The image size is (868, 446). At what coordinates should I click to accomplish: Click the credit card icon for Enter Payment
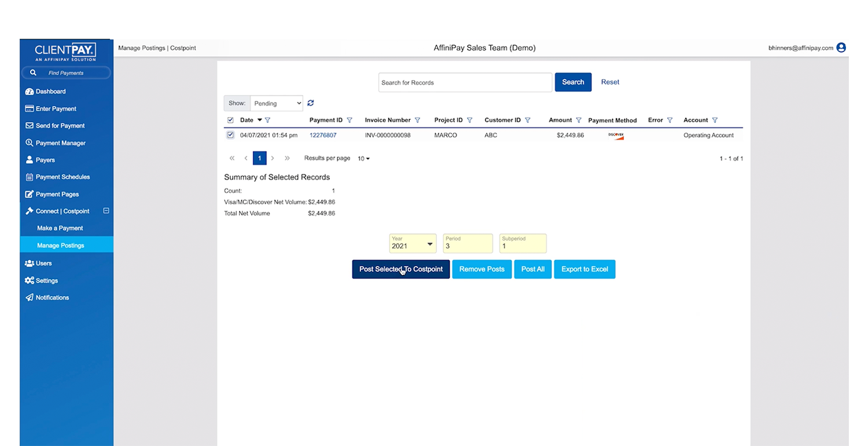click(x=30, y=109)
